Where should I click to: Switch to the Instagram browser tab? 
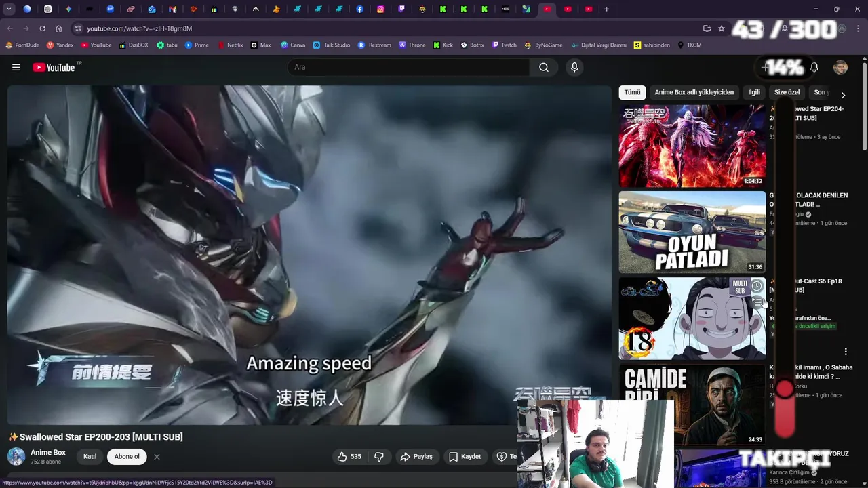380,9
